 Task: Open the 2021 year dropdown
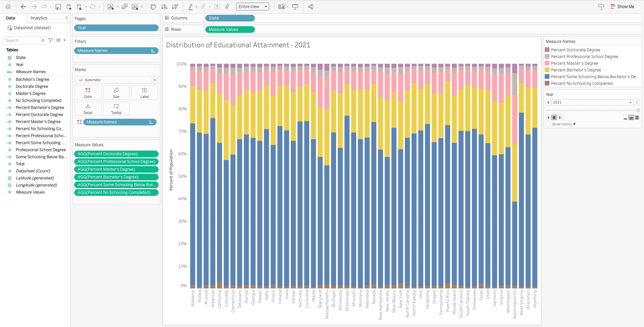pos(630,102)
